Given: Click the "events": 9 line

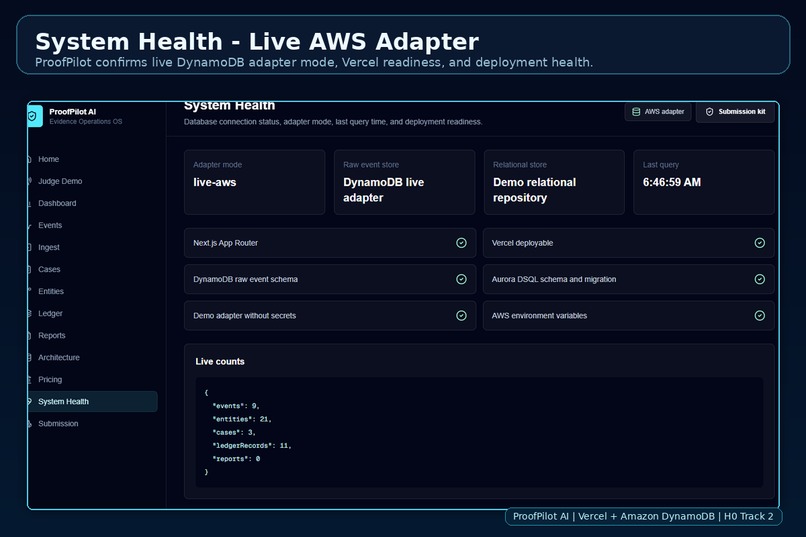Looking at the screenshot, I should pos(236,406).
